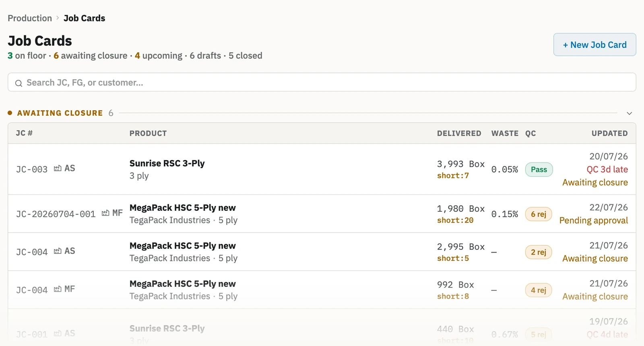Click the factory icon next to JC-20260704-001 MF
The image size is (644, 346).
coord(105,213)
